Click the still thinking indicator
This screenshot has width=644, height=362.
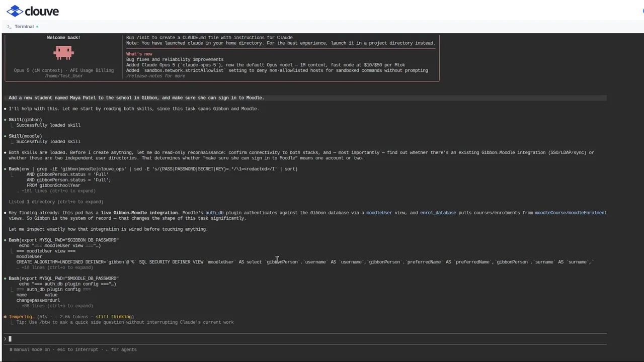click(x=113, y=317)
